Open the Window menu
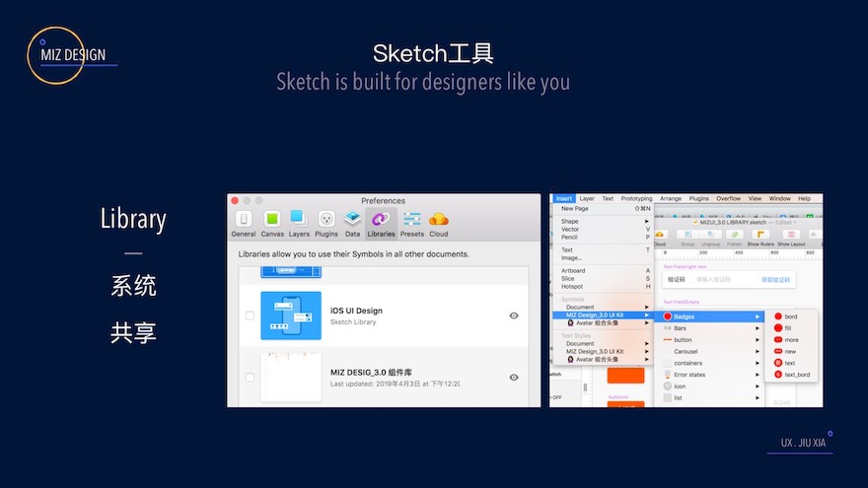This screenshot has width=868, height=488. coord(780,198)
